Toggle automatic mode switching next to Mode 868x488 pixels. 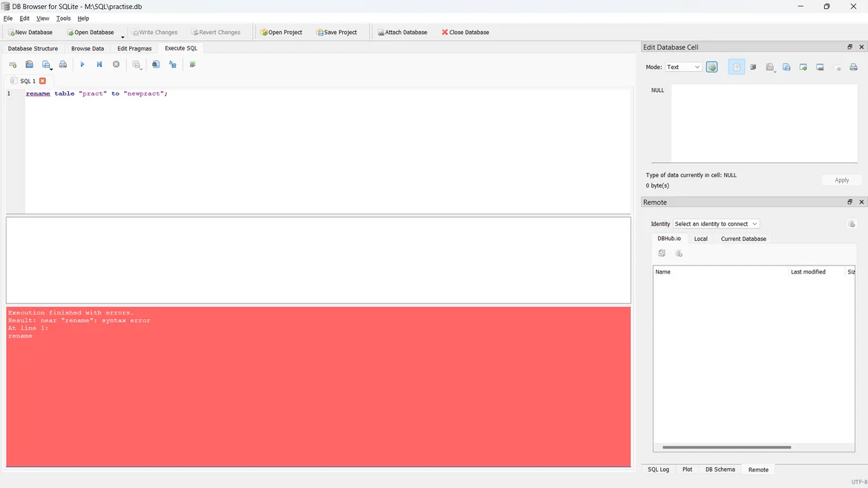[x=711, y=67]
